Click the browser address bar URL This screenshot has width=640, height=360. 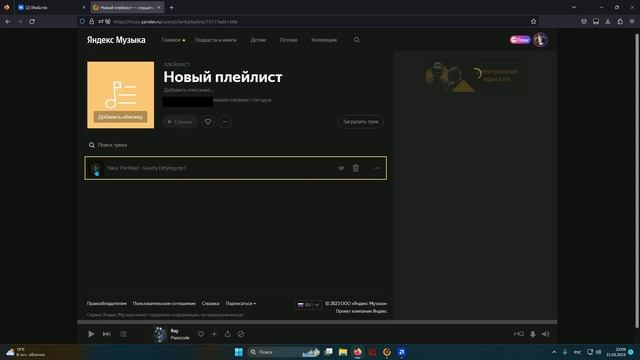tap(175, 21)
